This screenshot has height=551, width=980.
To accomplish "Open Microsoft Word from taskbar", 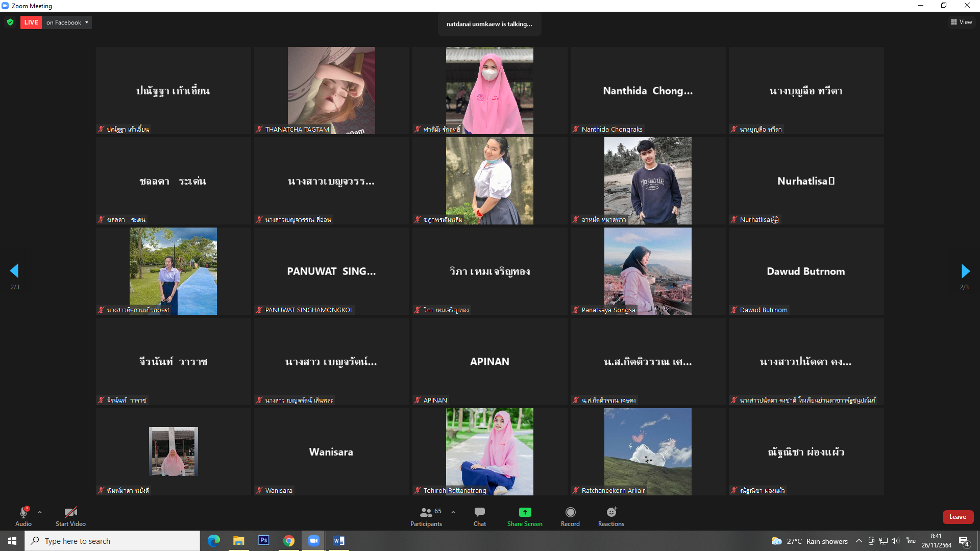I will (x=339, y=540).
